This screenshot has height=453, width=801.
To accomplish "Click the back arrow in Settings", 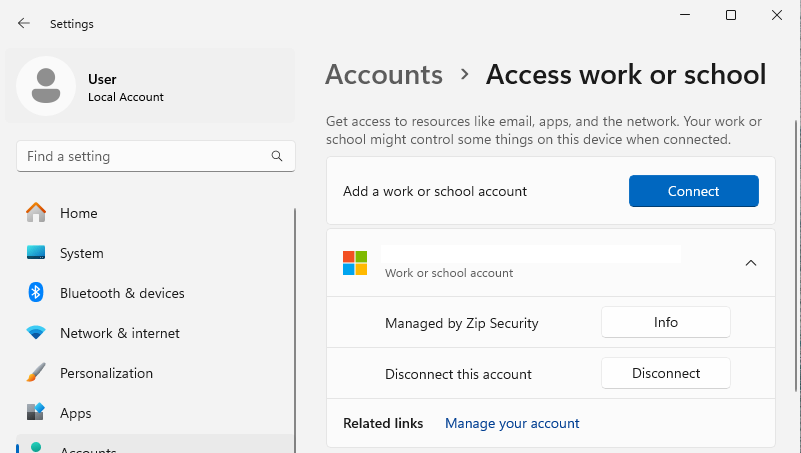I will [24, 23].
